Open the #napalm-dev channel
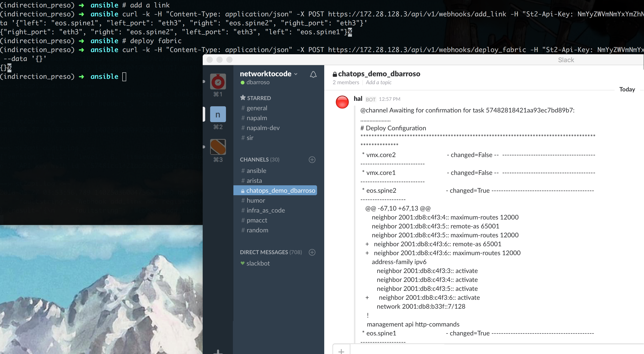This screenshot has height=354, width=644. pos(260,128)
